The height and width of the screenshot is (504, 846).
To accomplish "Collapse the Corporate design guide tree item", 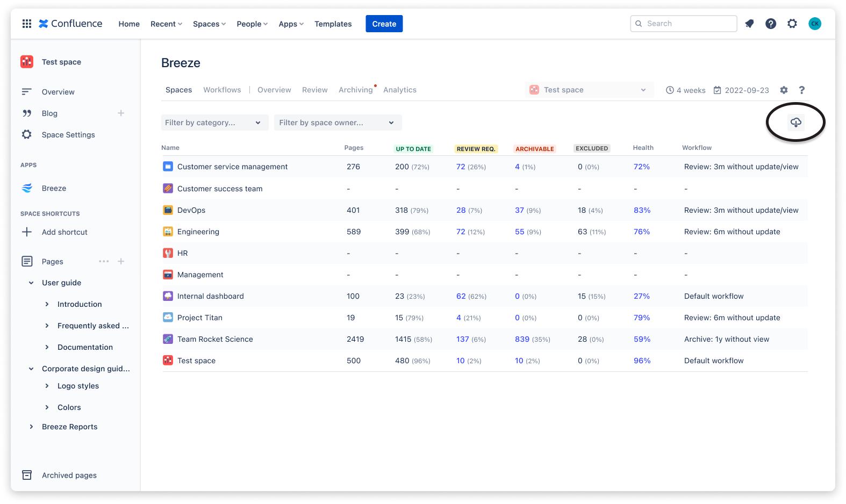I will point(31,369).
